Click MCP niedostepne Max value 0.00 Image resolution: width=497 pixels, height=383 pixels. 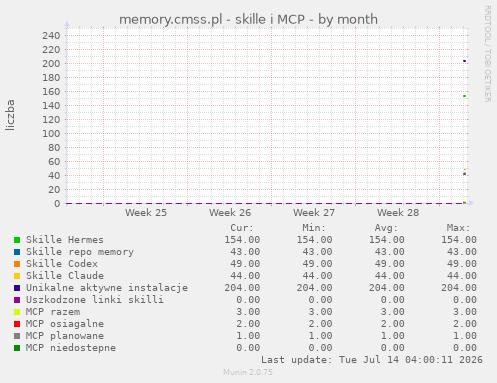465,348
